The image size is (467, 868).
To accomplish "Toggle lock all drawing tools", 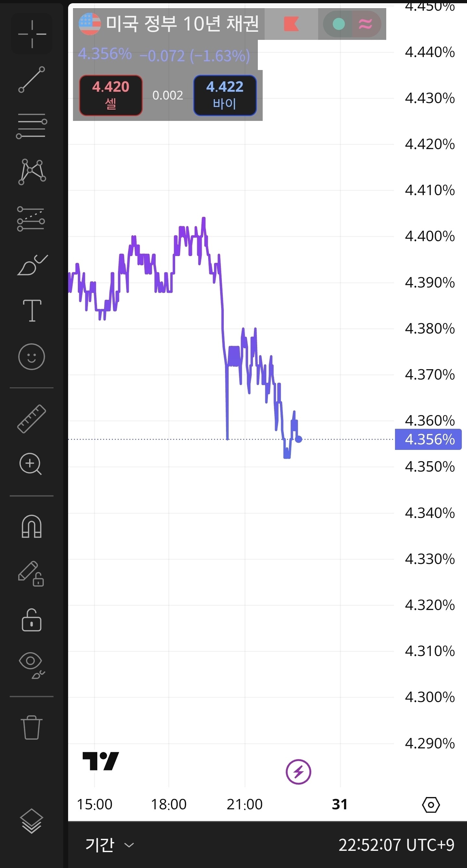I will 32,620.
